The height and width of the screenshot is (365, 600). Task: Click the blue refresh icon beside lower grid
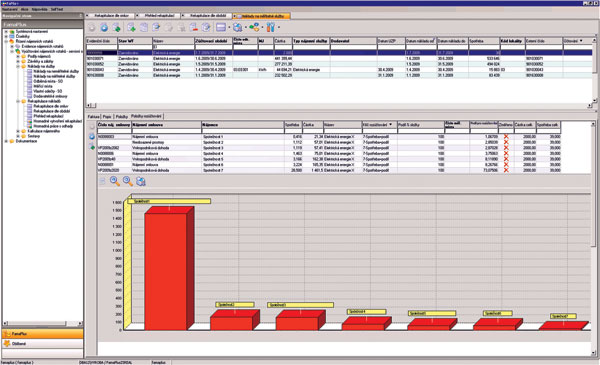coord(92,136)
